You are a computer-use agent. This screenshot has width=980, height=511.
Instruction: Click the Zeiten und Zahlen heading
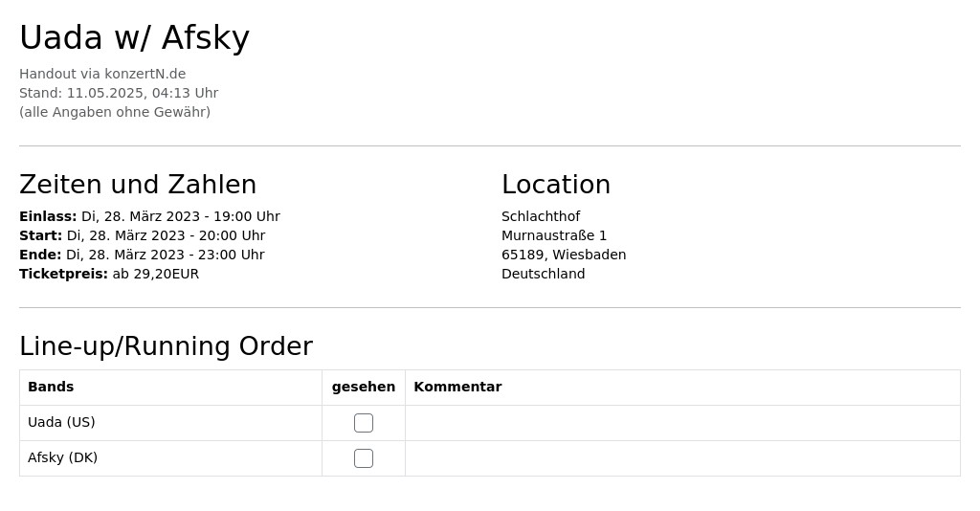138,185
